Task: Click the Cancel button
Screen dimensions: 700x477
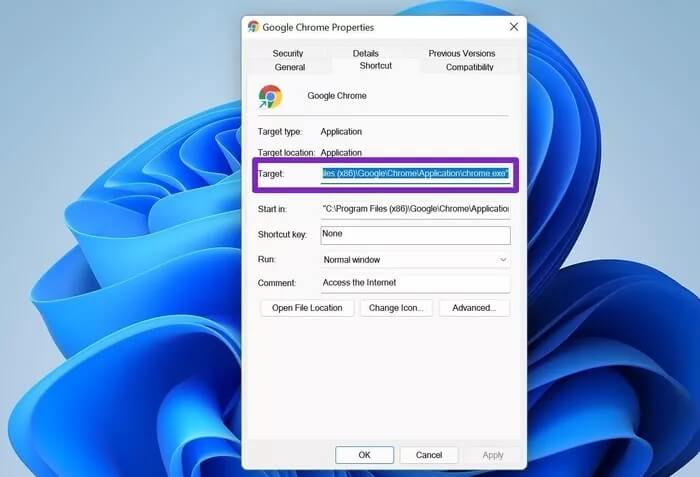Action: pyautogui.click(x=429, y=455)
